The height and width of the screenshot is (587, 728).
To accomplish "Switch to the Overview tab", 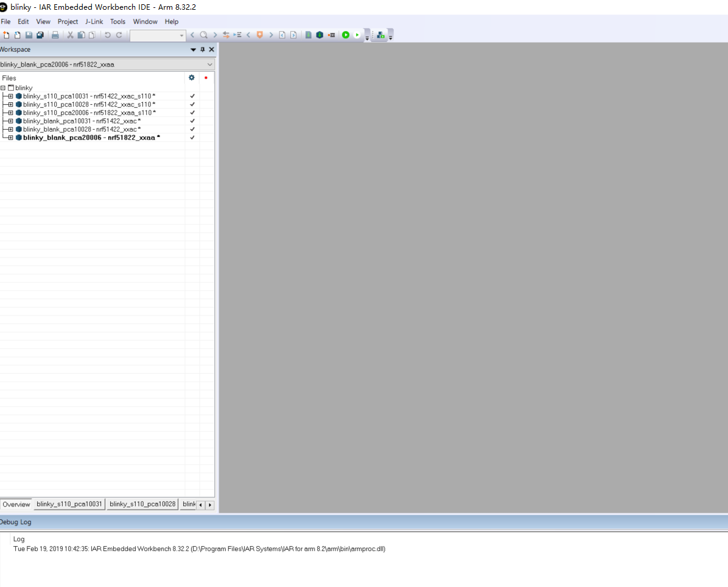I will click(16, 504).
